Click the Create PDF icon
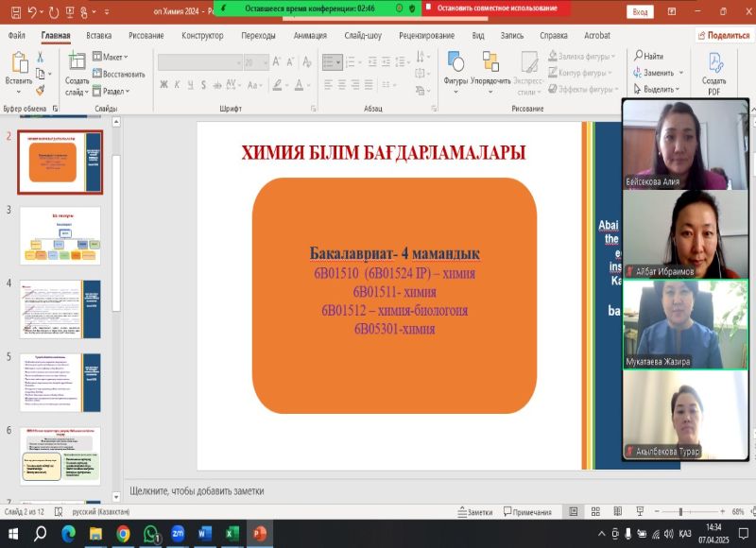 point(714,63)
